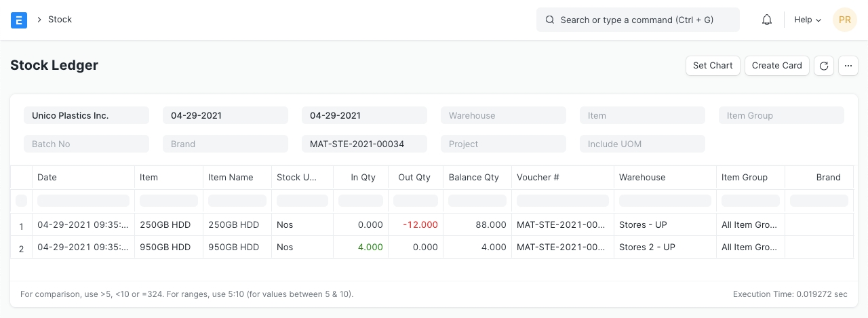
Task: Select row 1 with 250GB HDD
Action: tap(21, 226)
